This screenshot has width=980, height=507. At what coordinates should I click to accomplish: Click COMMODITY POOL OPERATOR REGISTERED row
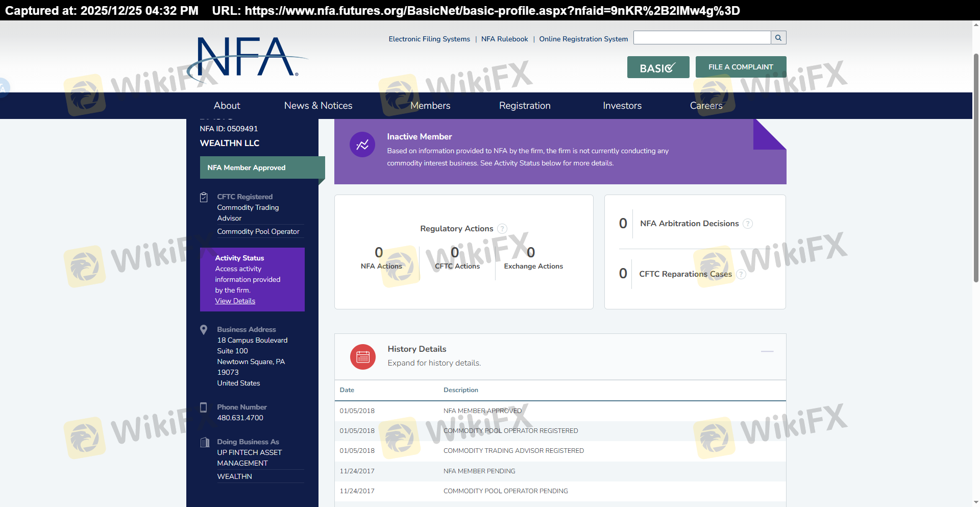pos(560,431)
